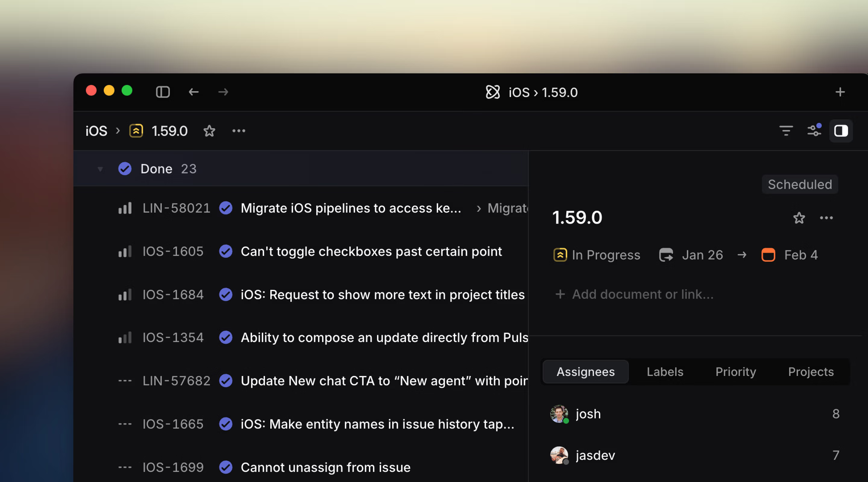Toggle done status of IOS-1605

click(x=226, y=251)
